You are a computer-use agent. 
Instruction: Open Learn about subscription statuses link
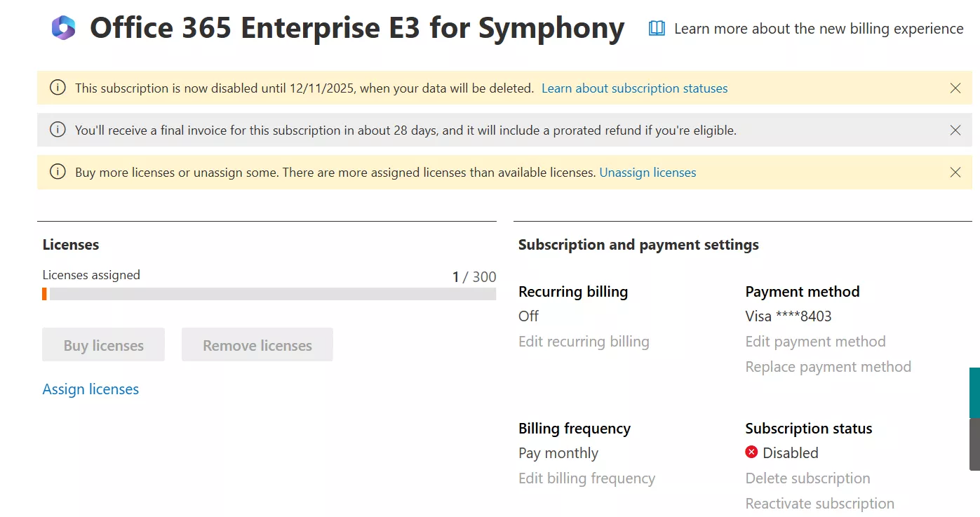point(634,88)
